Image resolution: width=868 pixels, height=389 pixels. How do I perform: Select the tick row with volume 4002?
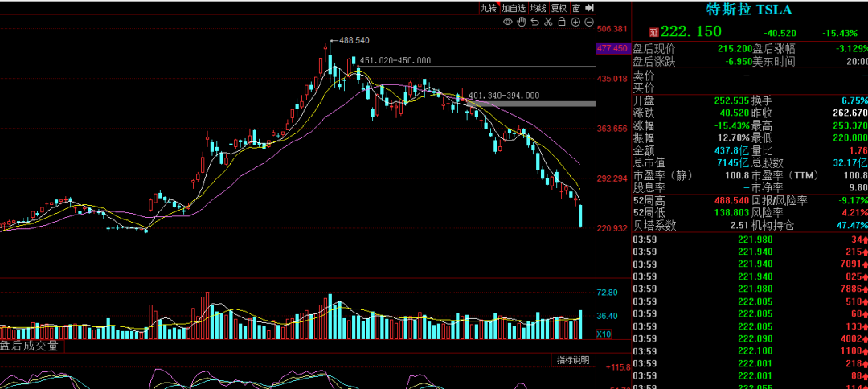click(x=750, y=338)
